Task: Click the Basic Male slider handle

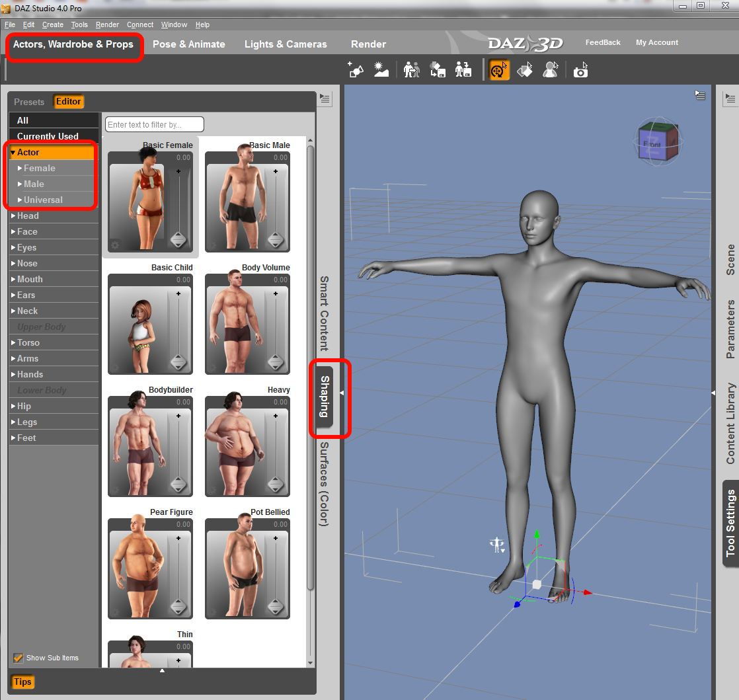Action: pos(275,240)
